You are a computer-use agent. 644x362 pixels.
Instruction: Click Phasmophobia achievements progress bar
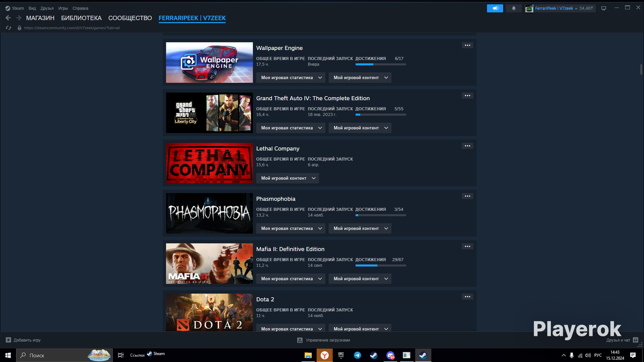[381, 215]
